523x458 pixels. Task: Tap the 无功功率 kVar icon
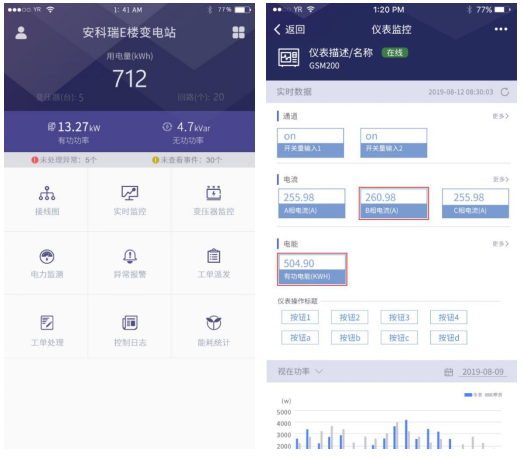click(x=167, y=127)
